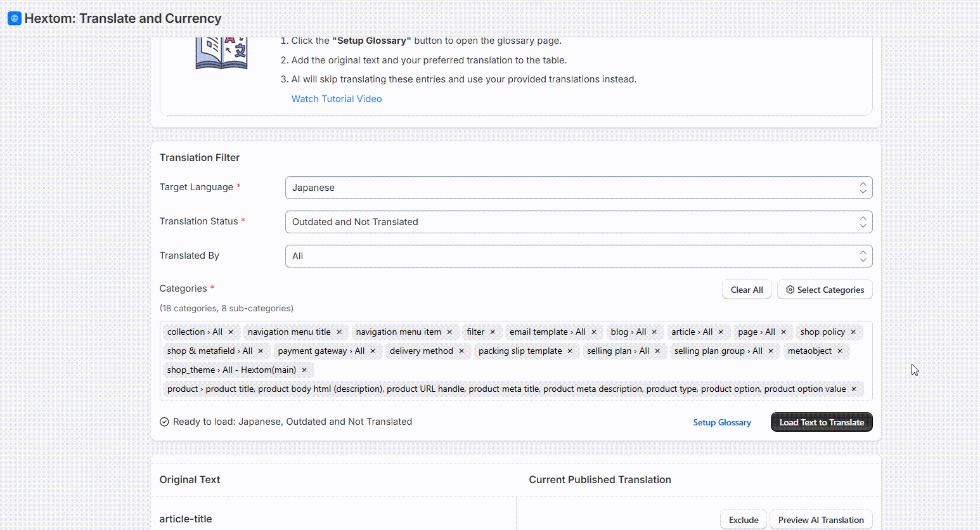Screen dimensions: 980x530
Task: Remove the packing slip template tag
Action: pos(570,351)
